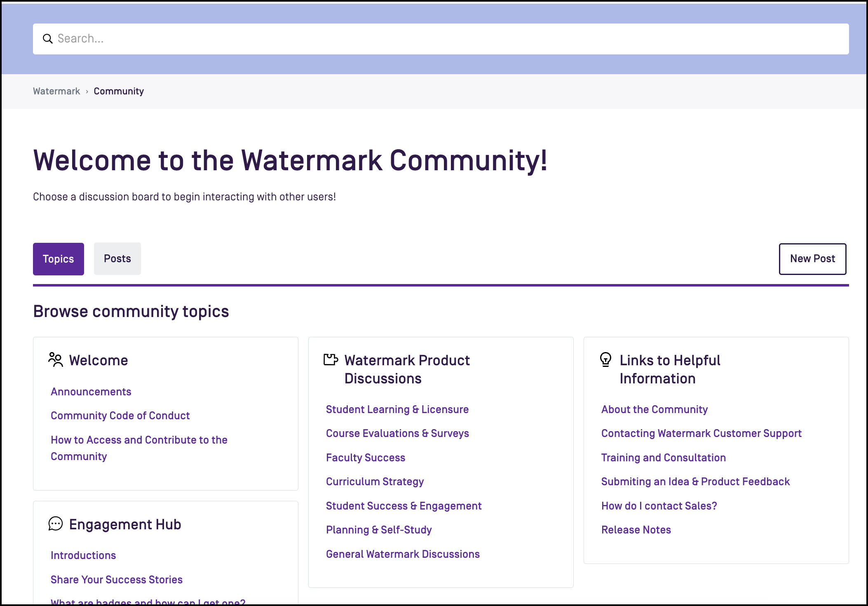Open Contacting Watermark Customer Support
Screen dimensions: 868x606
pyautogui.click(x=701, y=433)
